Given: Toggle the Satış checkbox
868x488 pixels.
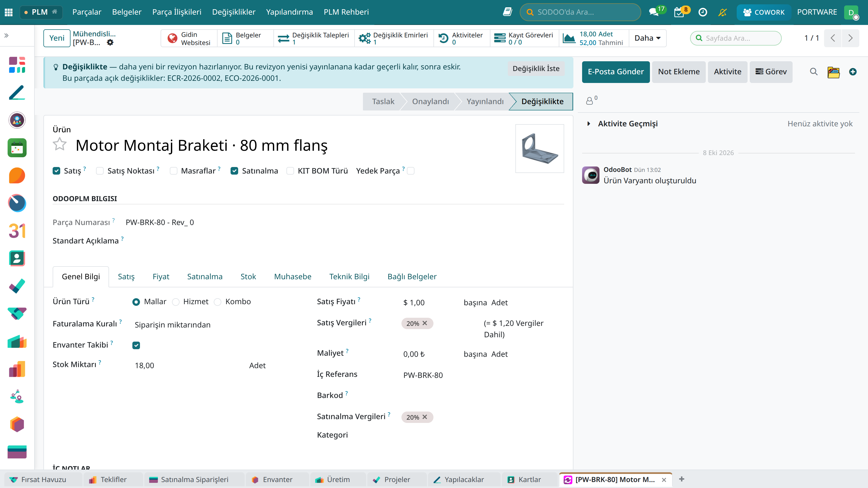Looking at the screenshot, I should pos(56,171).
